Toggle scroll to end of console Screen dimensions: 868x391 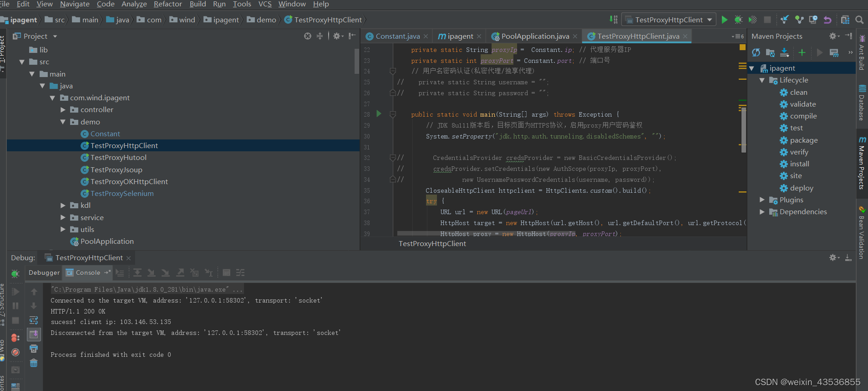click(34, 334)
